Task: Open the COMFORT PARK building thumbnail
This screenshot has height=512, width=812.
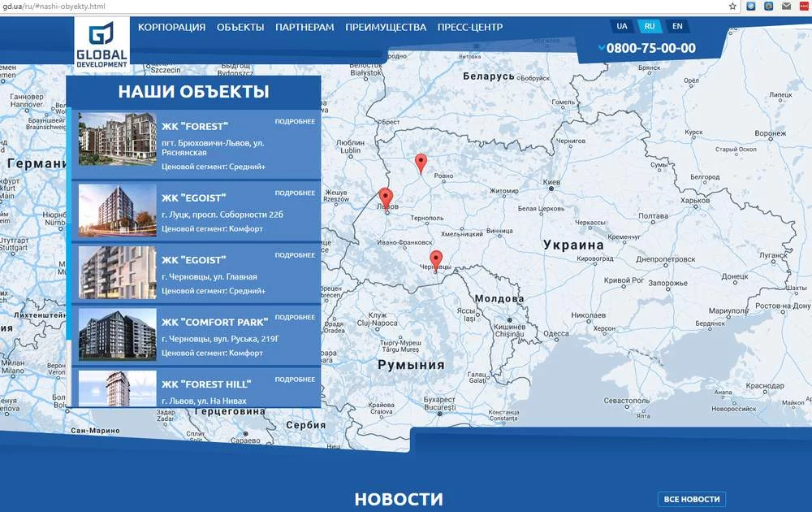Action: click(x=118, y=335)
